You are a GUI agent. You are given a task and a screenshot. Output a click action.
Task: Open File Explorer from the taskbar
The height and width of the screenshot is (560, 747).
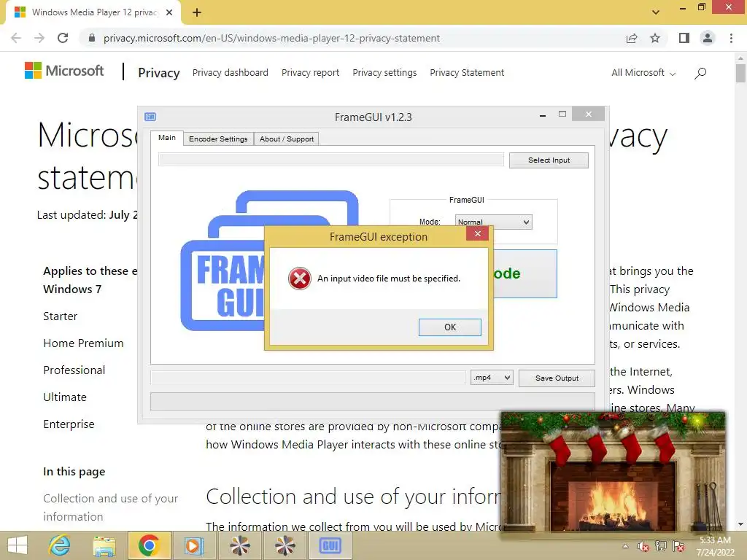pos(104,545)
